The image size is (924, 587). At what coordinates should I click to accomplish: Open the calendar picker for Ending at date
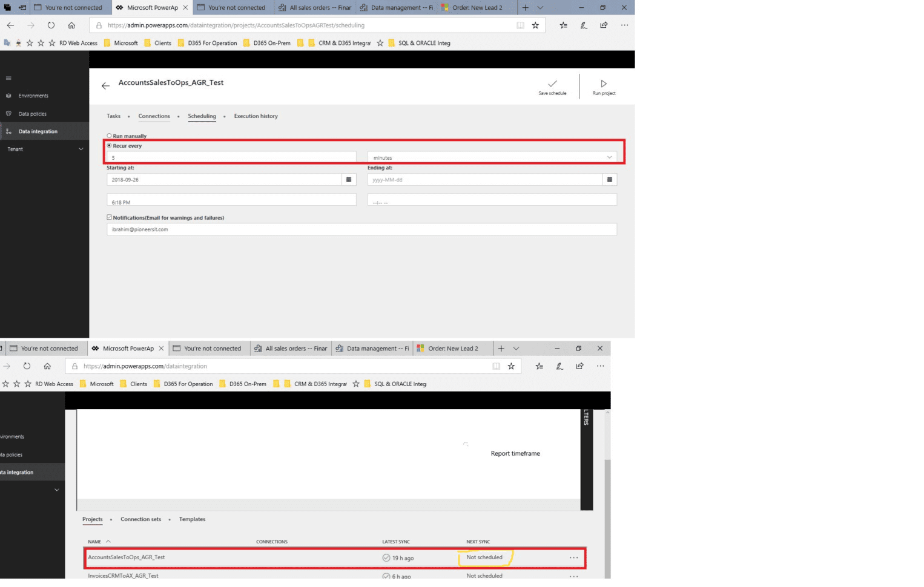coord(610,180)
